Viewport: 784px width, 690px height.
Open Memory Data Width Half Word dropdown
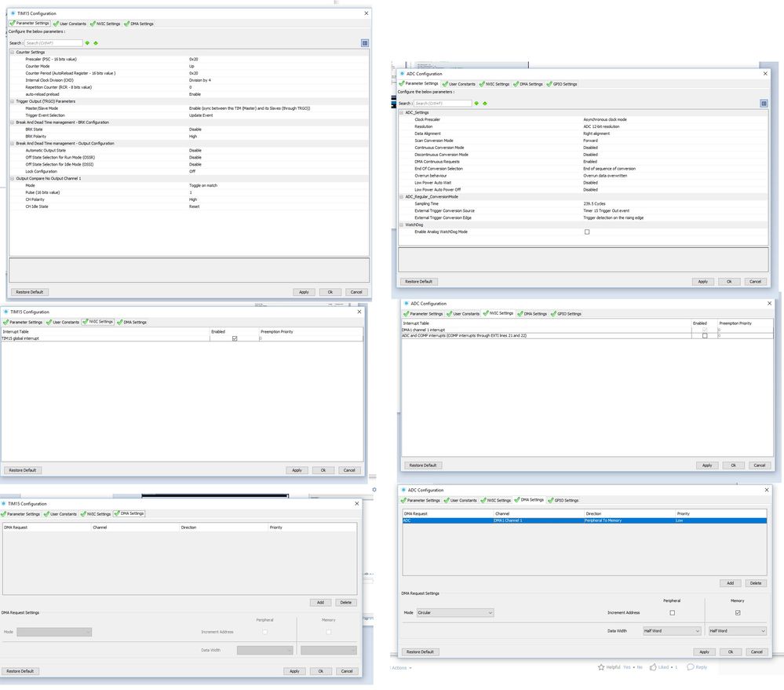tap(738, 631)
